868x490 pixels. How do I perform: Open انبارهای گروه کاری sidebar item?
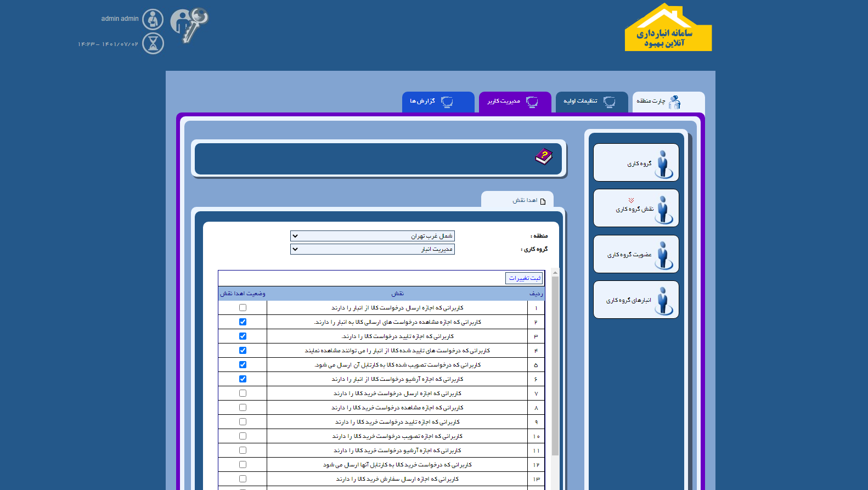(636, 300)
